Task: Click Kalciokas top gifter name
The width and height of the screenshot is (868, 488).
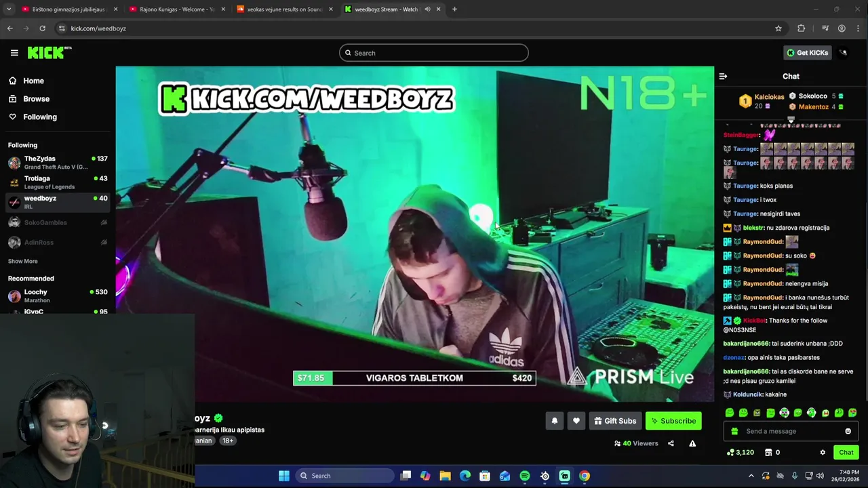Action: (x=769, y=97)
